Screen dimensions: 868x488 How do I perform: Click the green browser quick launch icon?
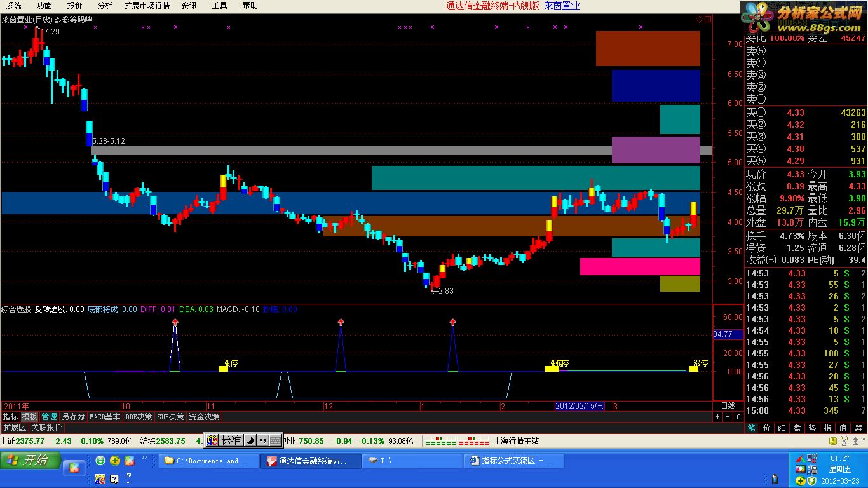point(100,461)
